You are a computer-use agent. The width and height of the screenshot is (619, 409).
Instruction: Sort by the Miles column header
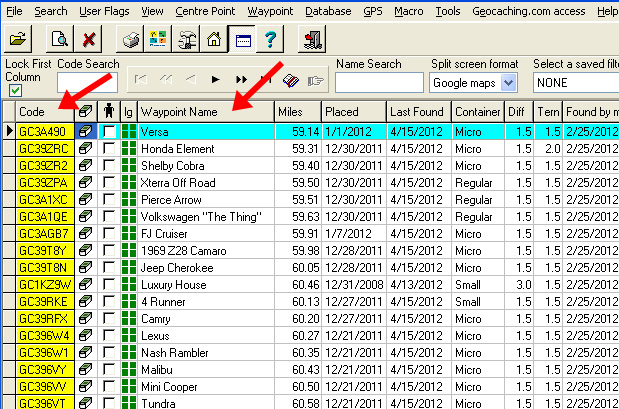coord(298,112)
